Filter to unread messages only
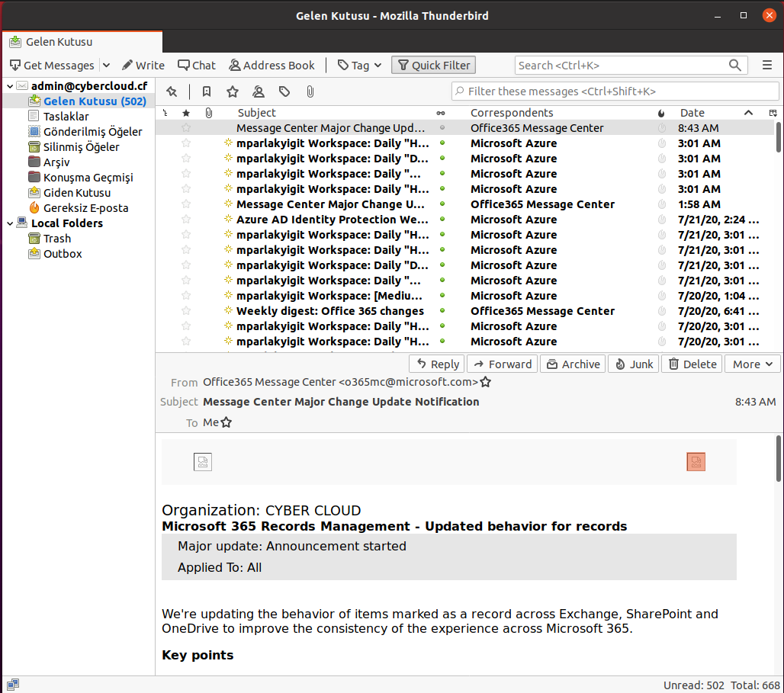Image resolution: width=784 pixels, height=693 pixels. click(x=207, y=91)
